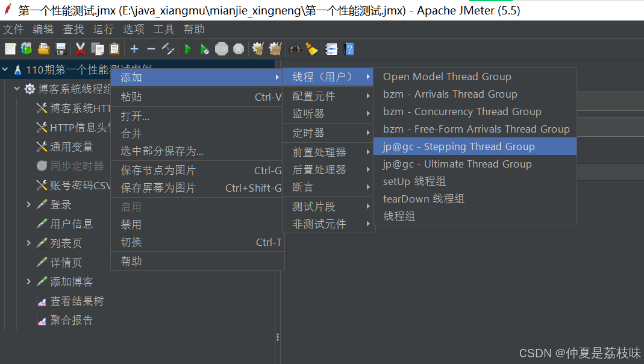Image resolution: width=644 pixels, height=364 pixels.
Task: Click the Clear results broom-gear icon
Action: tap(258, 49)
